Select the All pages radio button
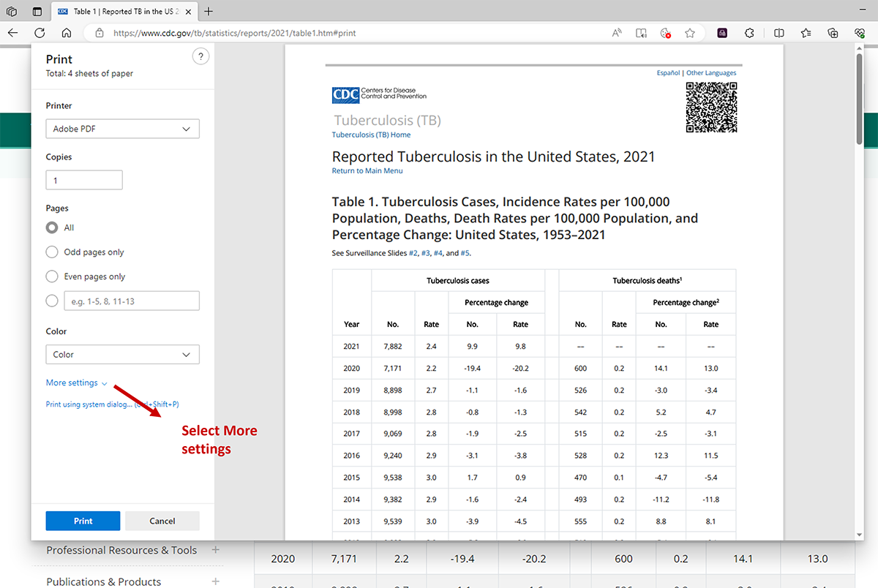Image resolution: width=878 pixels, height=588 pixels. pos(51,227)
